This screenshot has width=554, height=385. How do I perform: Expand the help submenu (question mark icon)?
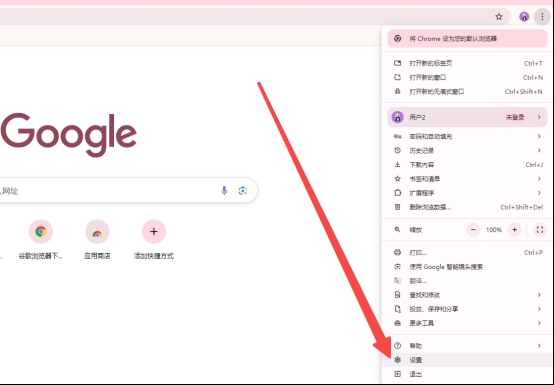tap(467, 345)
